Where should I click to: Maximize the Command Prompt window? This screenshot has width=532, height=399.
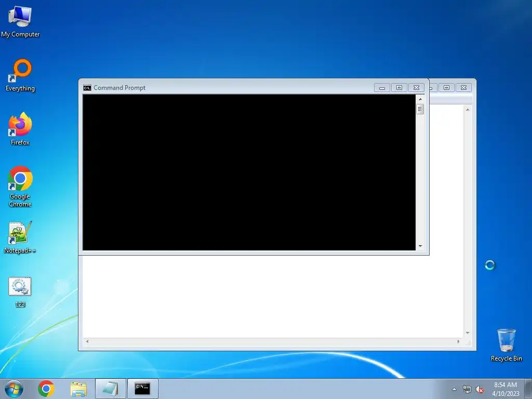pyautogui.click(x=400, y=88)
